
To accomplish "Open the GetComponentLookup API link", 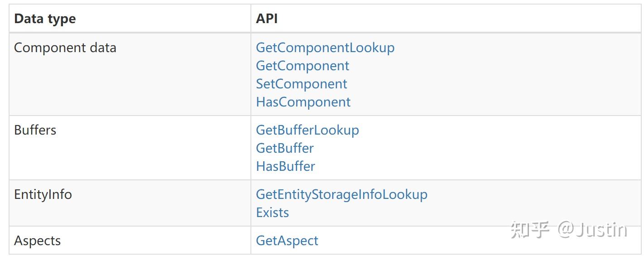I will (325, 48).
